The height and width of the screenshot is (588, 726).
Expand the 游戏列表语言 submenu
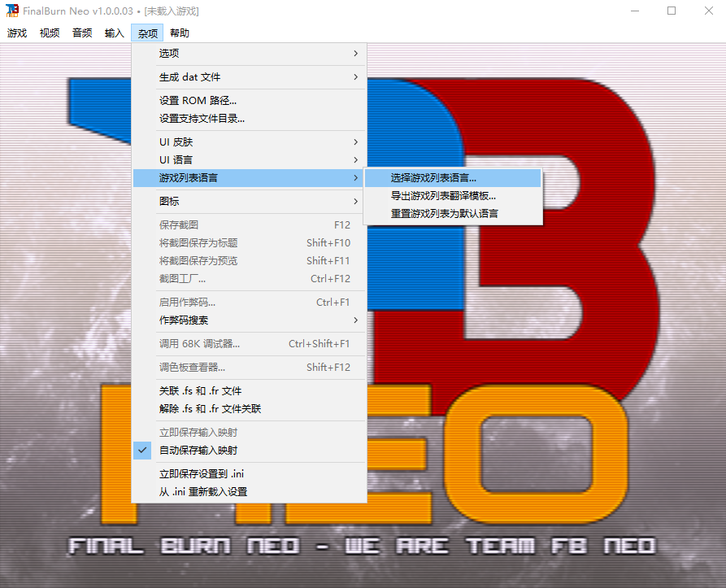[249, 178]
